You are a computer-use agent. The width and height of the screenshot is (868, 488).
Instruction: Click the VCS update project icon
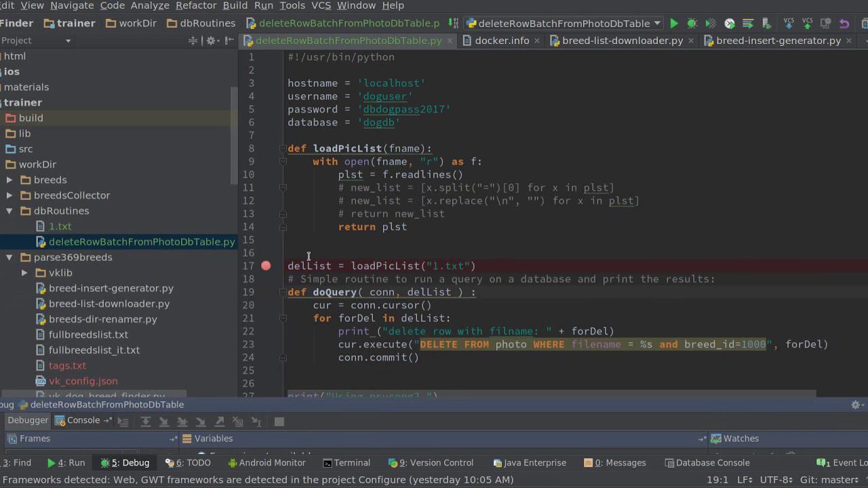click(x=789, y=24)
